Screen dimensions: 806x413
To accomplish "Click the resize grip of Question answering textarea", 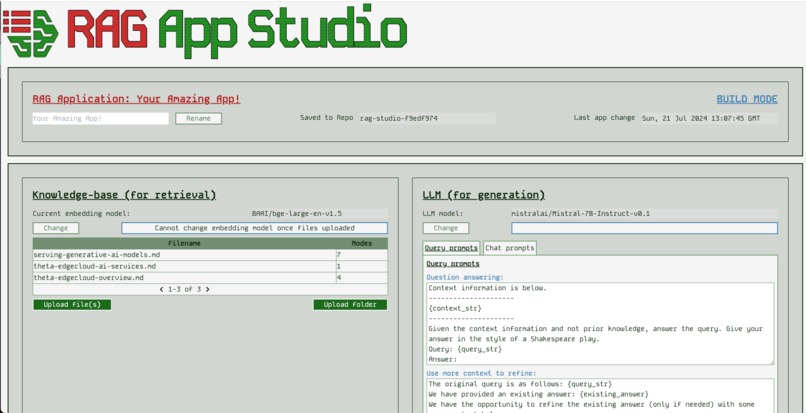I will [771, 362].
